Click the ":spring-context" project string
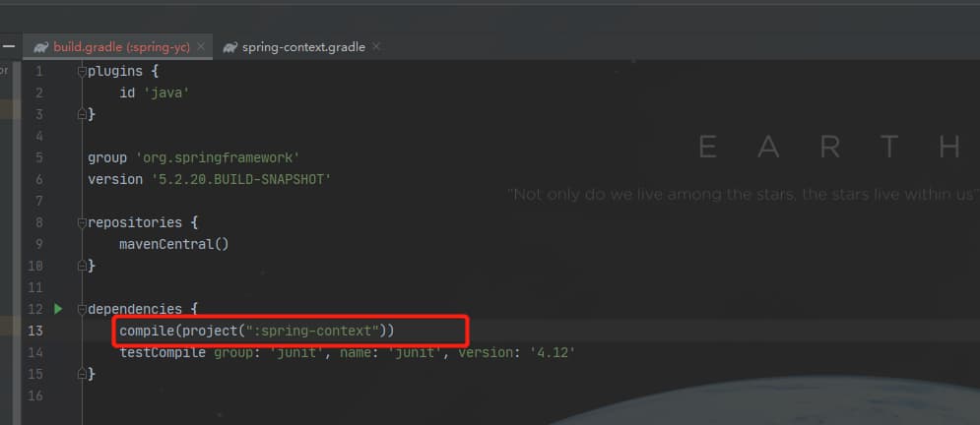 312,331
